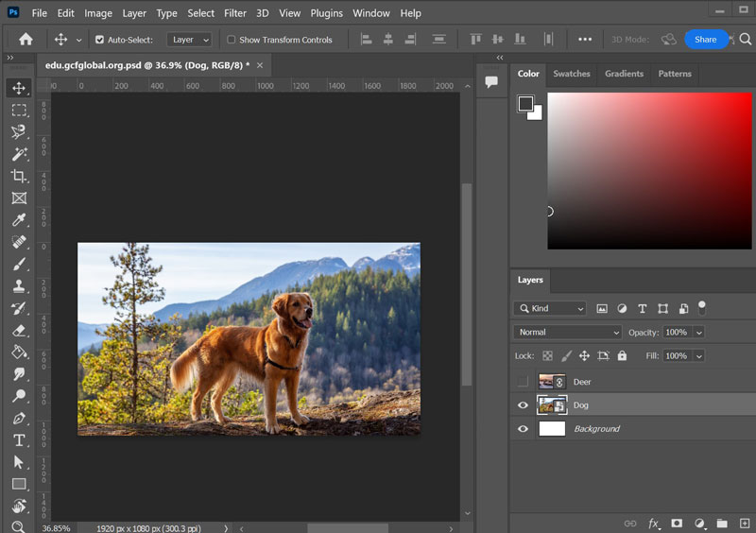Enable Show Transform Controls checkbox
This screenshot has width=756, height=533.
(232, 40)
